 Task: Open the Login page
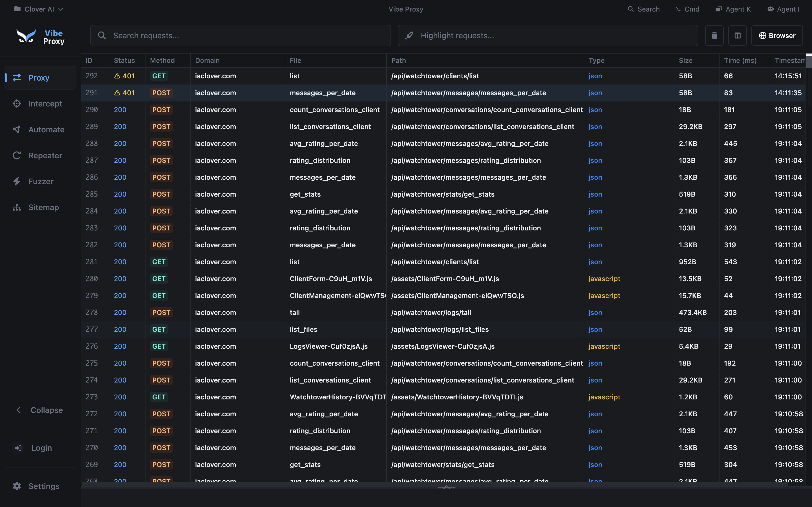click(x=33, y=448)
